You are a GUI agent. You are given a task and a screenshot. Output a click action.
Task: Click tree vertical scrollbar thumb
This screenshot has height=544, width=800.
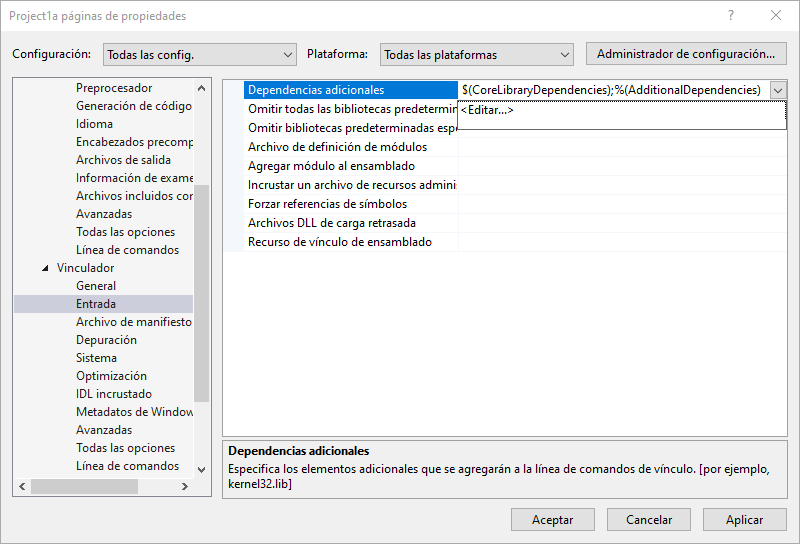(x=202, y=293)
